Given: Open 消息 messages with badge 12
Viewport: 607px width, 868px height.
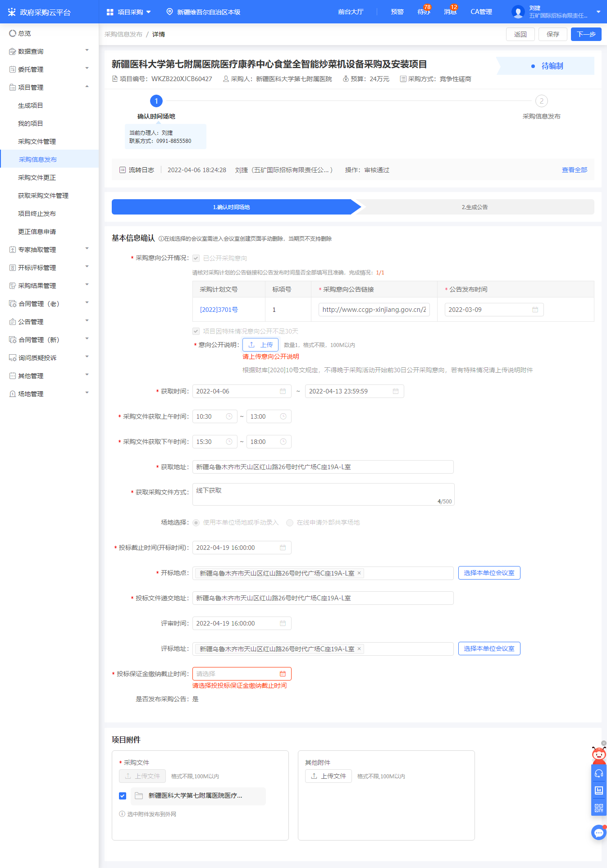Looking at the screenshot, I should click(450, 12).
